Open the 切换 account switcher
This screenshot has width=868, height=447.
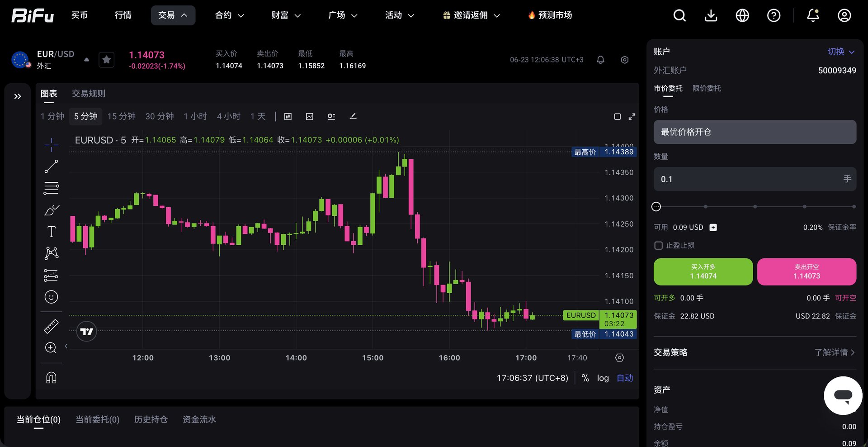click(x=841, y=52)
